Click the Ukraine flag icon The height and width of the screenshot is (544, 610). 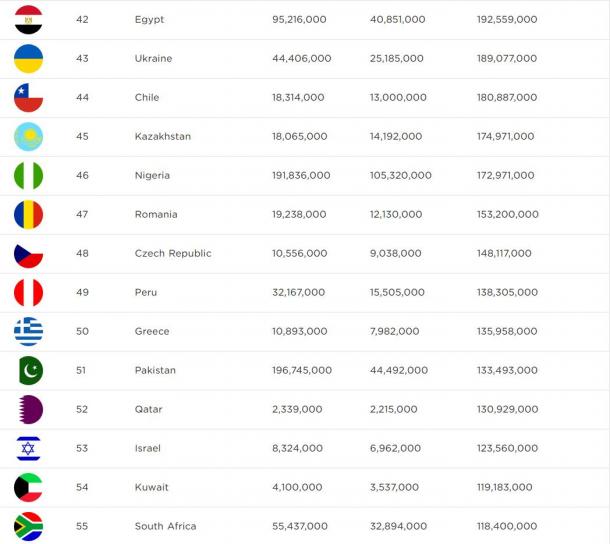point(28,59)
